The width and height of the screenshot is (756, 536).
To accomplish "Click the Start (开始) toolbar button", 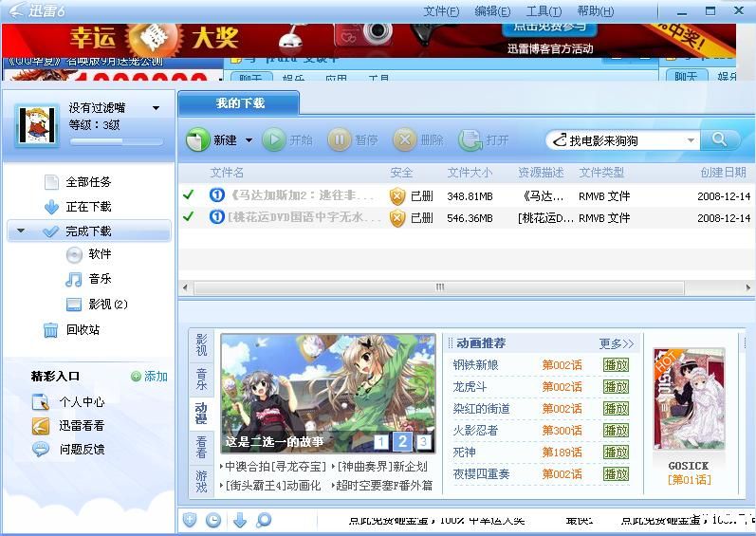I will coord(287,139).
